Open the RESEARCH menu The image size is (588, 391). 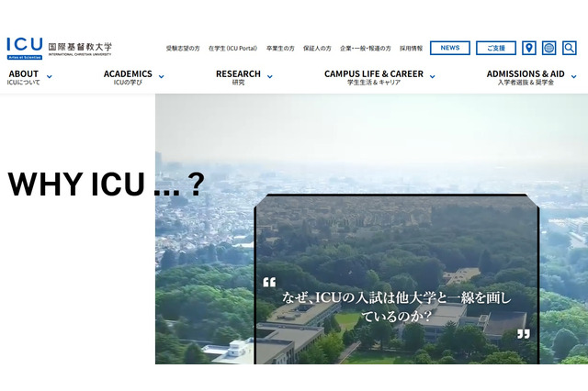coord(238,77)
